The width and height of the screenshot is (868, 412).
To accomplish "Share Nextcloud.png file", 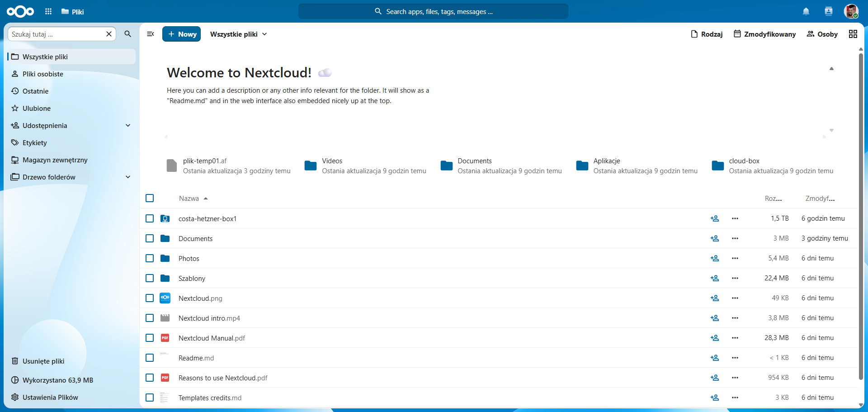I will [x=715, y=298].
